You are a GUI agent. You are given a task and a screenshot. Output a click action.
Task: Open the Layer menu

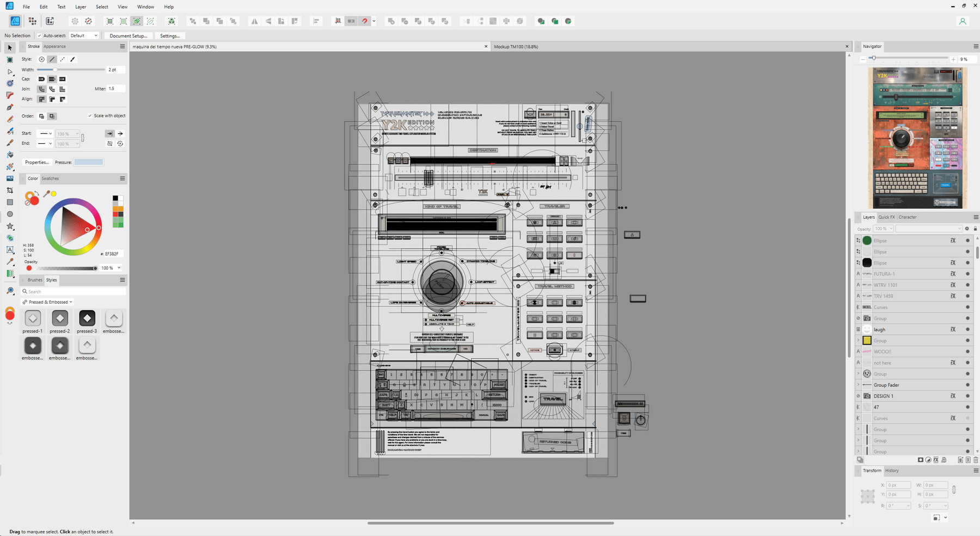pos(81,7)
